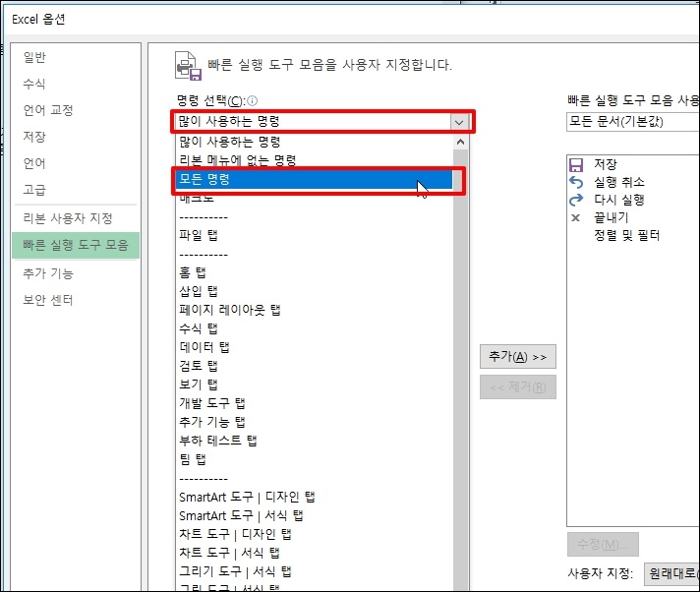Click the X icon next to 끝내기

coord(576,218)
